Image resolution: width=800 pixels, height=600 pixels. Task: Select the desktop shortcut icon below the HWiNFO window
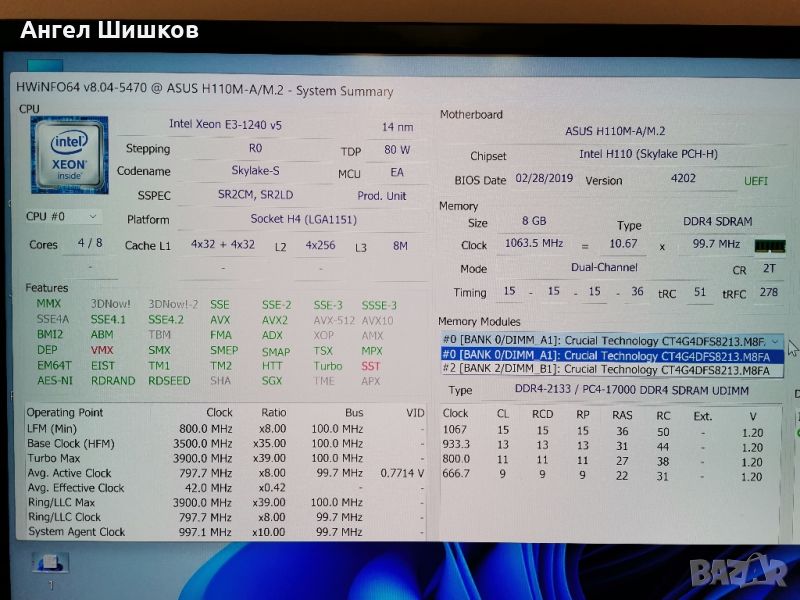51,563
